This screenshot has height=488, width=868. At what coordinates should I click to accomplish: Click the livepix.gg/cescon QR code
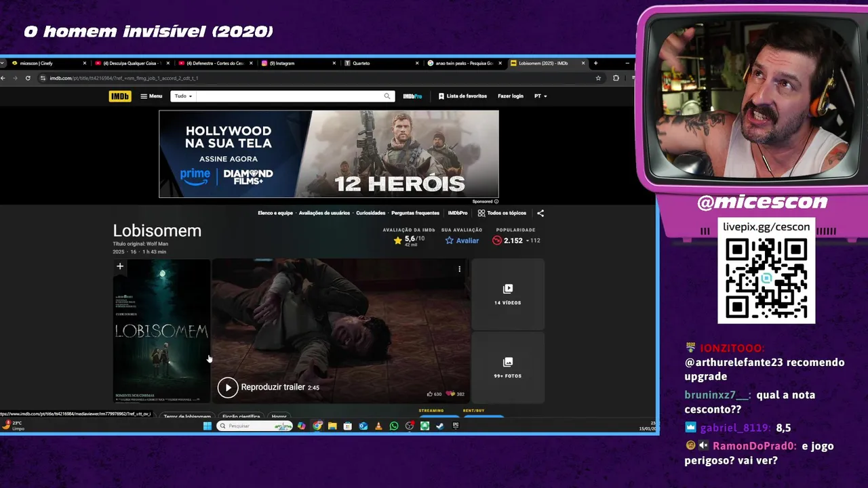point(766,279)
